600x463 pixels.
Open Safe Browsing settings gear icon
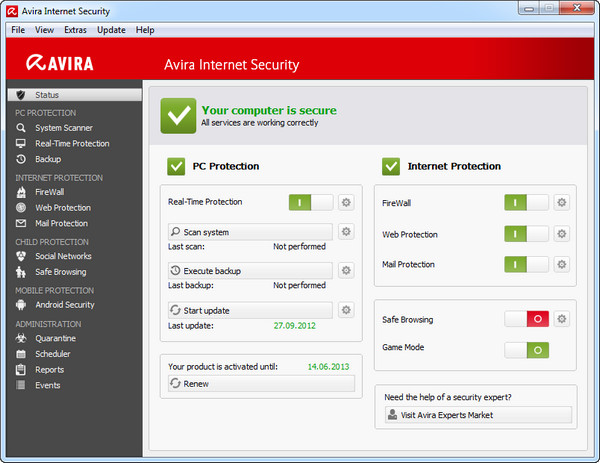(562, 319)
